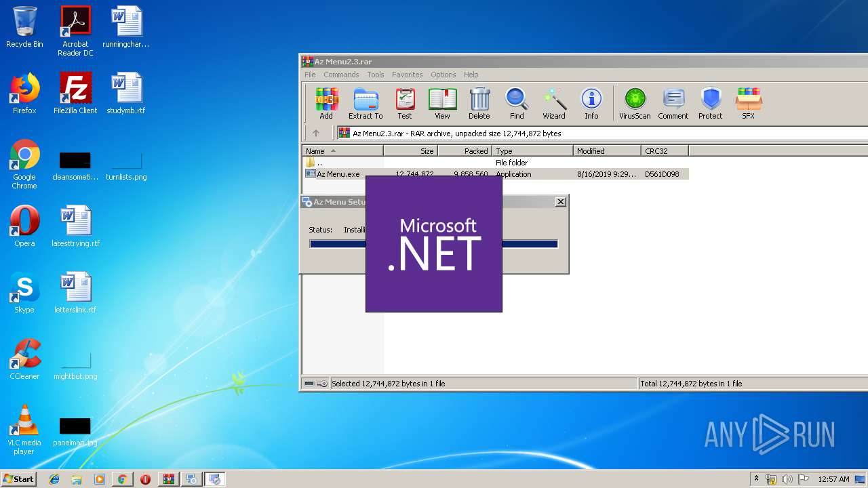Sort by CRC32 column header
This screenshot has width=868, height=488.
point(665,151)
